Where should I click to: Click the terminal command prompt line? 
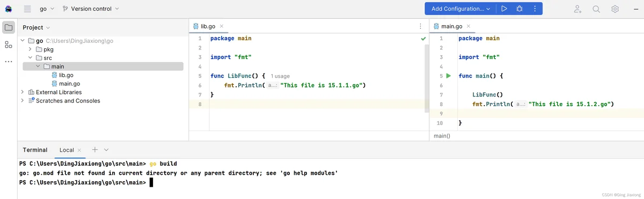pyautogui.click(x=86, y=182)
